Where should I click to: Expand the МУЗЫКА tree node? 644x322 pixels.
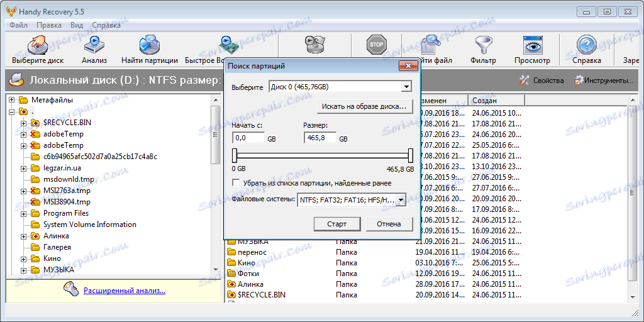[x=23, y=270]
